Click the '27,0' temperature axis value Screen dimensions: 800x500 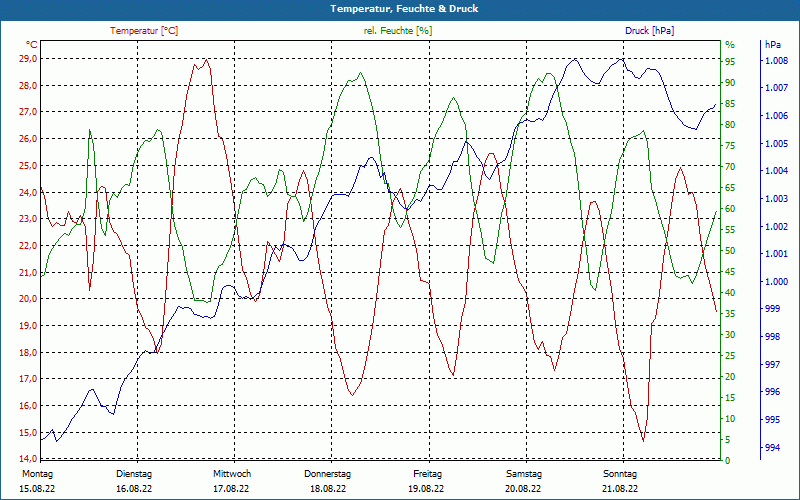[28, 112]
